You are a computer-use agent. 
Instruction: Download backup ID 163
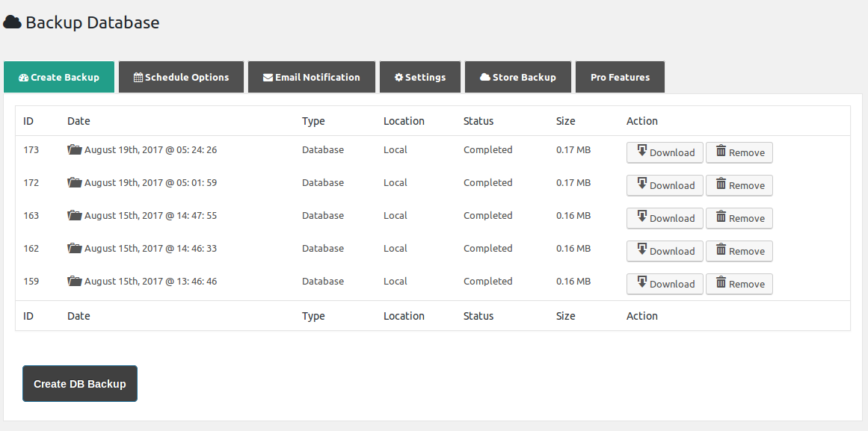pyautogui.click(x=665, y=218)
